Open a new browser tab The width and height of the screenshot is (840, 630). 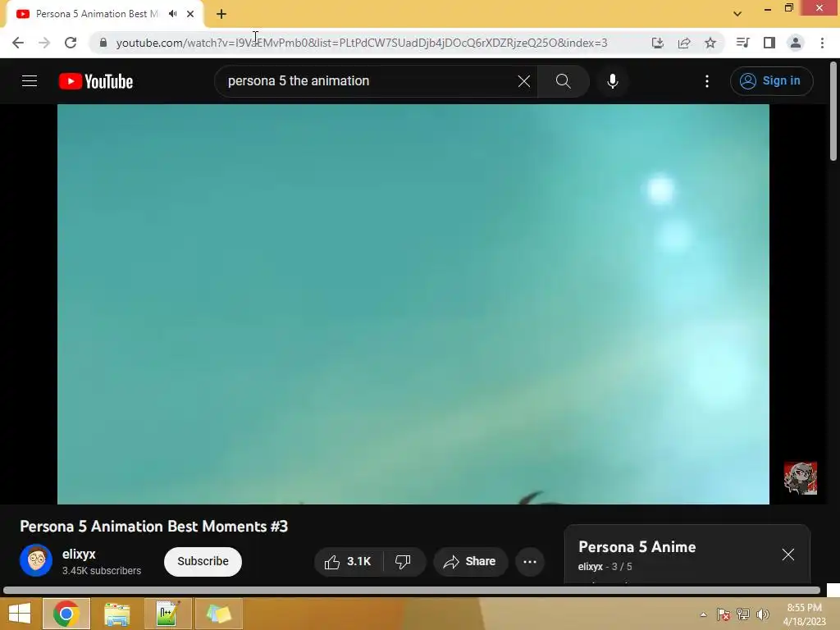click(221, 14)
